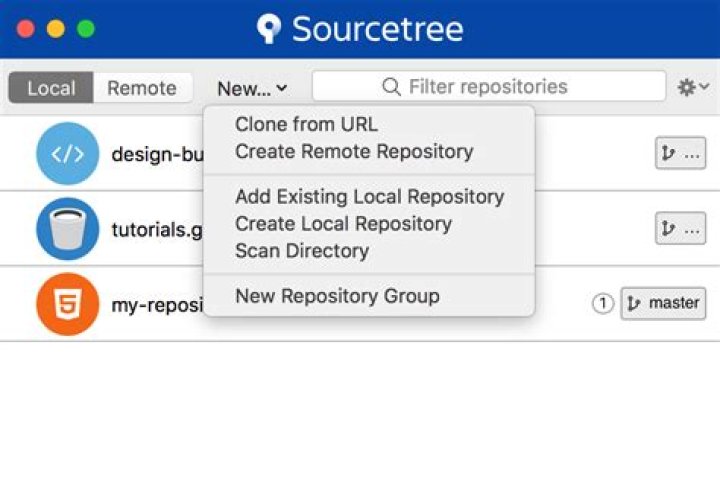The image size is (720, 482).
Task: Click the pending count badge showing 1
Action: click(x=602, y=303)
